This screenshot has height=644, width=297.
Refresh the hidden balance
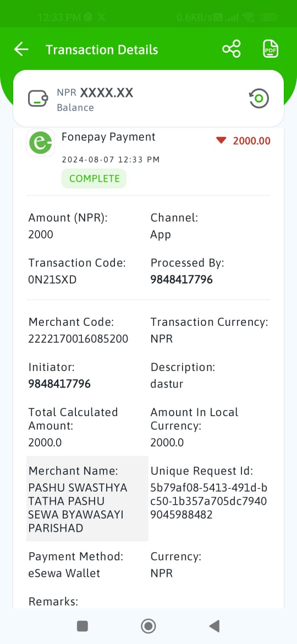[259, 99]
